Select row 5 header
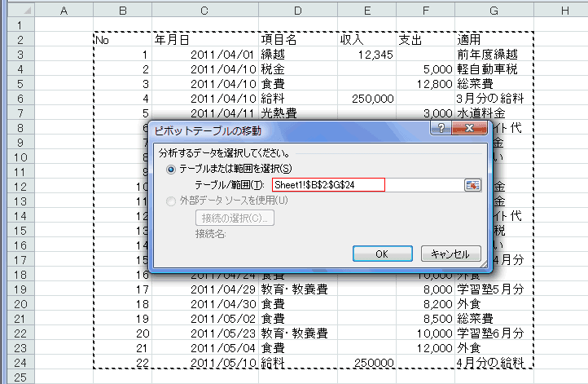 pyautogui.click(x=21, y=84)
